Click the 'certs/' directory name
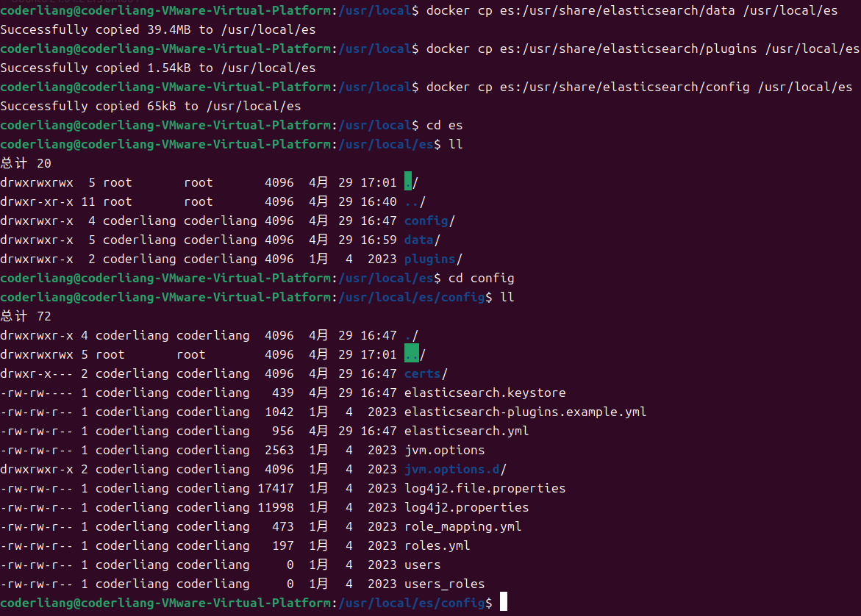This screenshot has height=616, width=861. tap(426, 374)
